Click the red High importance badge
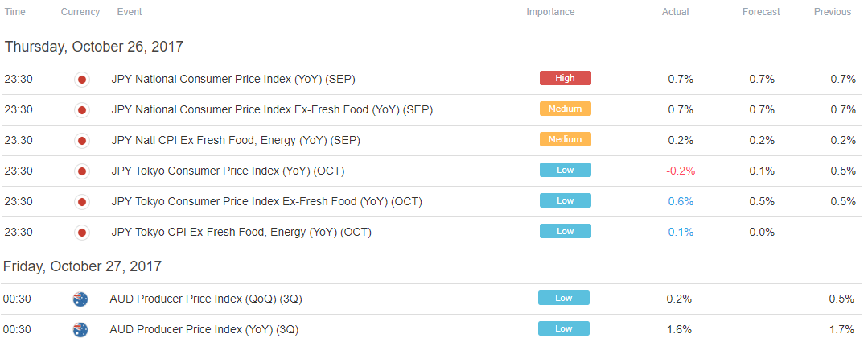This screenshot has width=868, height=342. pyautogui.click(x=566, y=78)
